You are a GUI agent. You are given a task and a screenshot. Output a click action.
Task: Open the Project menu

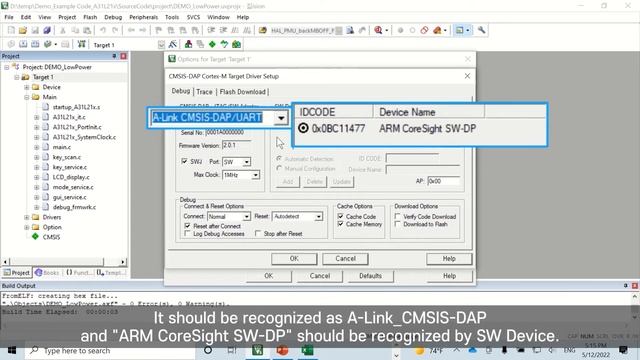67,17
